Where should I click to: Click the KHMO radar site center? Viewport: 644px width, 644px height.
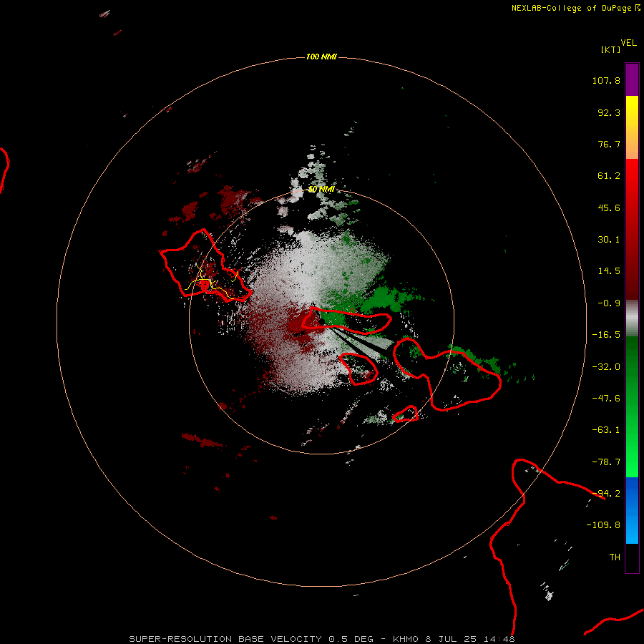pyautogui.click(x=321, y=322)
